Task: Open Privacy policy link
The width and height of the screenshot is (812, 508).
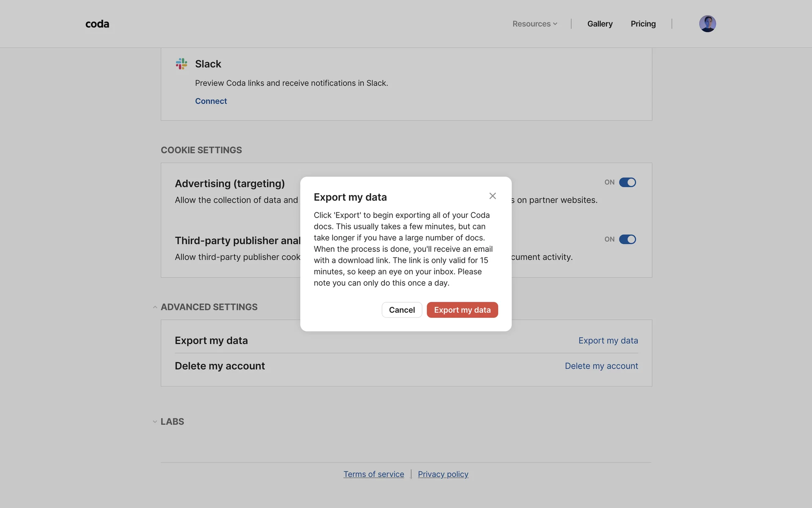Action: tap(443, 475)
